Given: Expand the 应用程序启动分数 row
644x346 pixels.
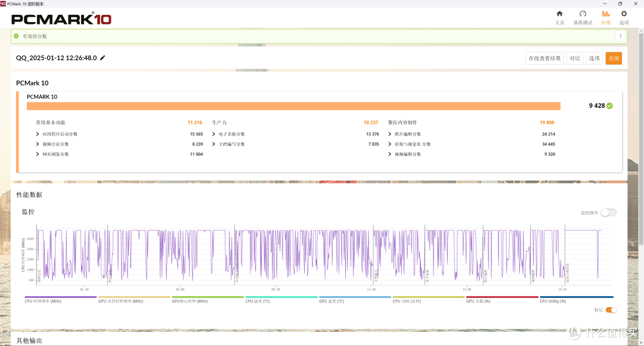Looking at the screenshot, I should 38,134.
